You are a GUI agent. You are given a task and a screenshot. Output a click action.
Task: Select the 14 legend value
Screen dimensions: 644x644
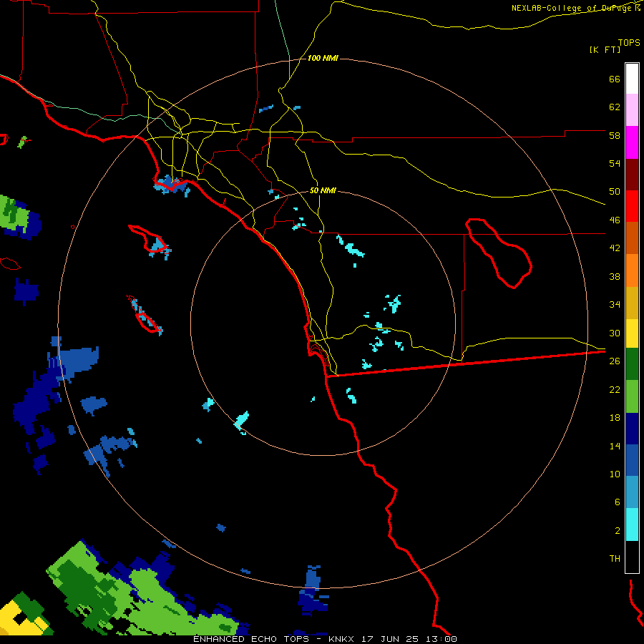point(615,446)
